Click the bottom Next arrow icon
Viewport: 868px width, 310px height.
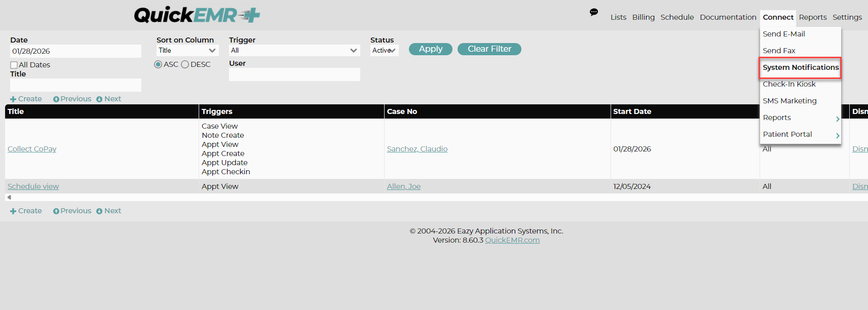[99, 211]
